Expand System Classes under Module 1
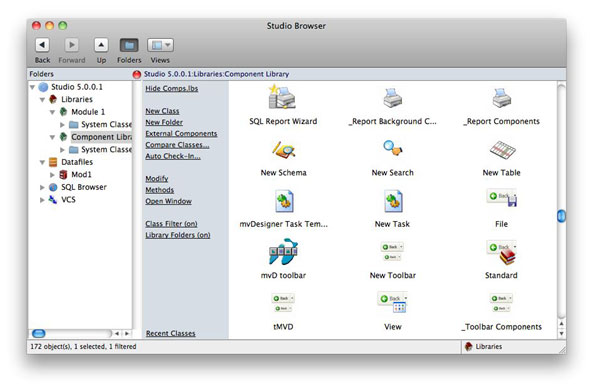 pyautogui.click(x=62, y=124)
